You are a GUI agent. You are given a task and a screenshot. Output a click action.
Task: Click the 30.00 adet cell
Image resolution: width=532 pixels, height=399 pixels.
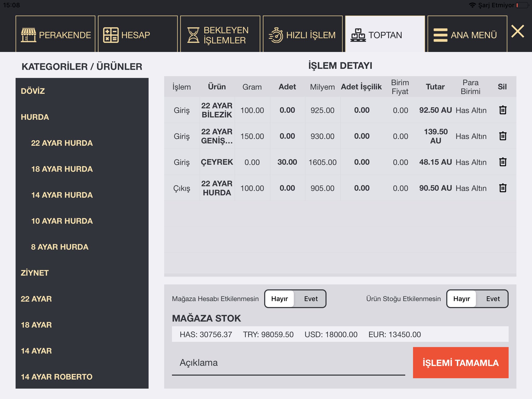coord(287,162)
